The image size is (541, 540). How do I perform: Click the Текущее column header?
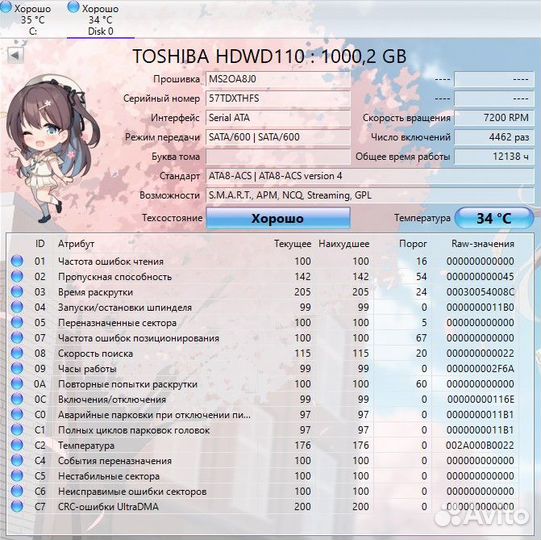click(x=293, y=244)
